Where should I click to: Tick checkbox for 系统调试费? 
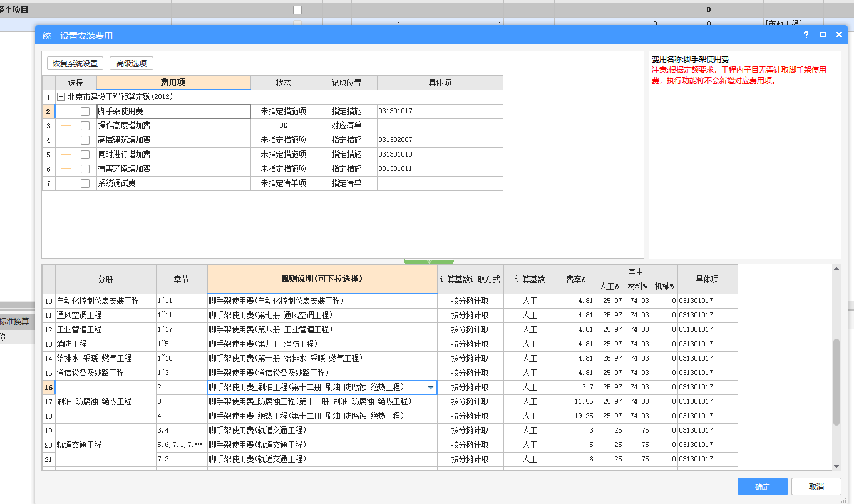85,183
